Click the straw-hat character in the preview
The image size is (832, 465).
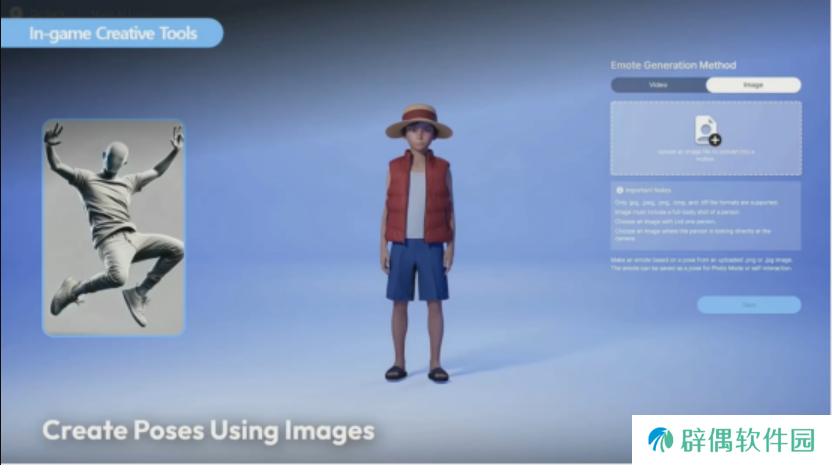pyautogui.click(x=419, y=243)
